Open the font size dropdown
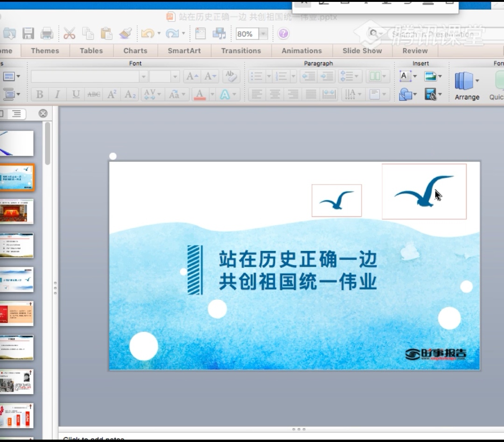The width and height of the screenshot is (504, 442). (175, 76)
